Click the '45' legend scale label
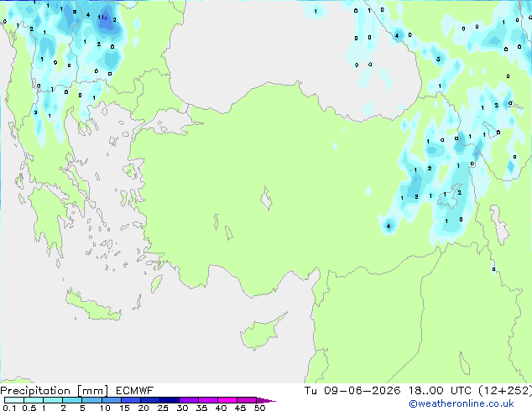 pos(240,408)
